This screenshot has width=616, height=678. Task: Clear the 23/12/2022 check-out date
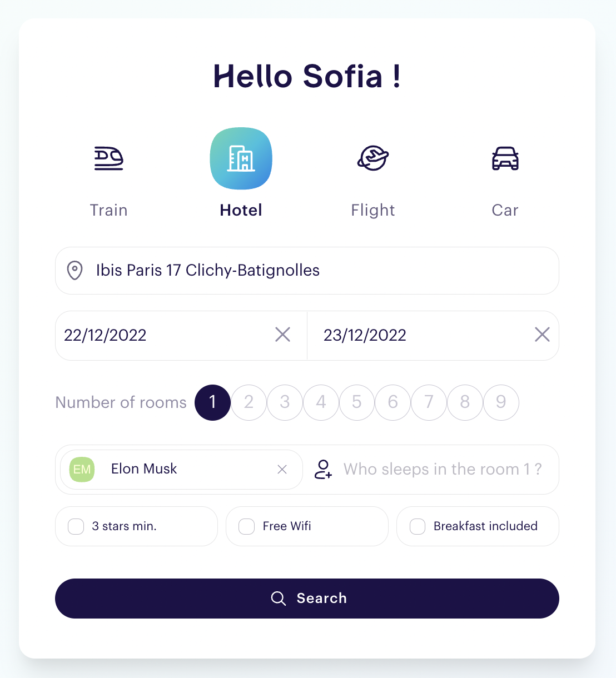tap(542, 335)
